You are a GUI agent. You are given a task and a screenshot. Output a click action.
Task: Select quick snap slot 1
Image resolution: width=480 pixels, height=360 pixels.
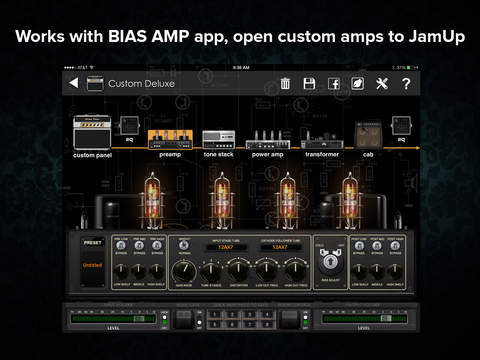(x=215, y=314)
